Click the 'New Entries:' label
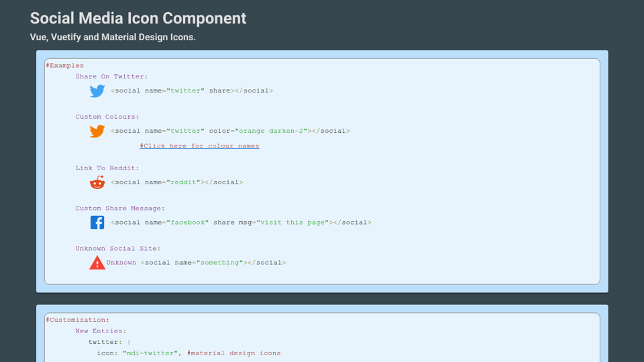 [101, 330]
